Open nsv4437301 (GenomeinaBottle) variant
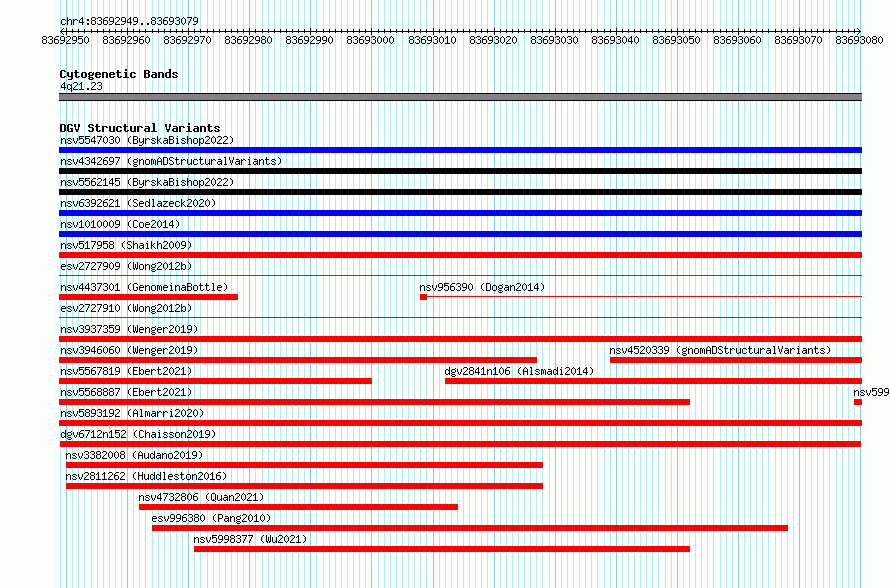Viewport: 890px width, 588px height. (144, 287)
